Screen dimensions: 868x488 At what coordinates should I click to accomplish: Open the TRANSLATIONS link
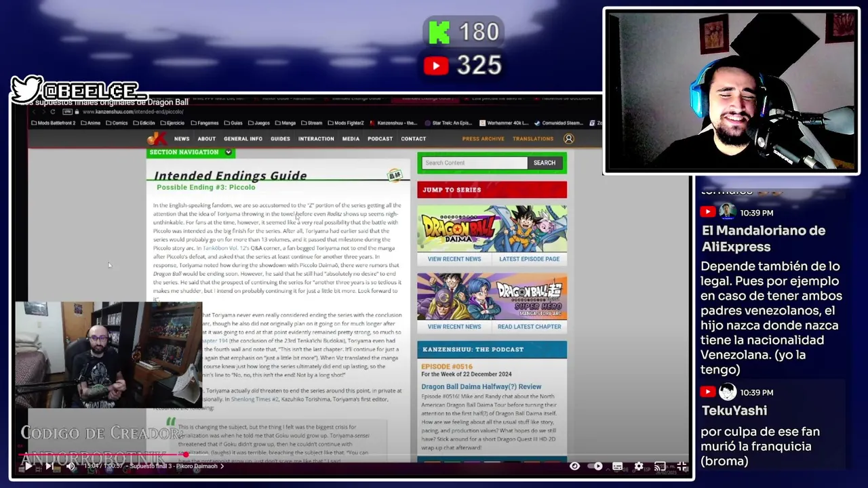pos(533,139)
